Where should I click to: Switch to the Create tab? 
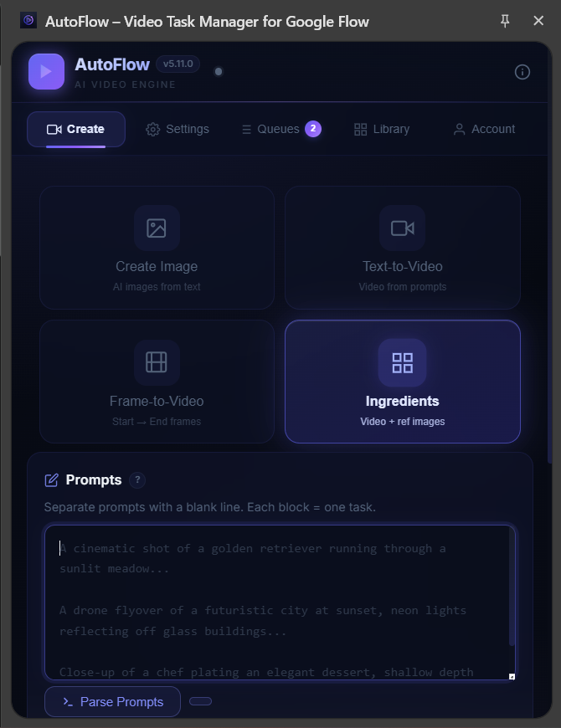pos(76,129)
